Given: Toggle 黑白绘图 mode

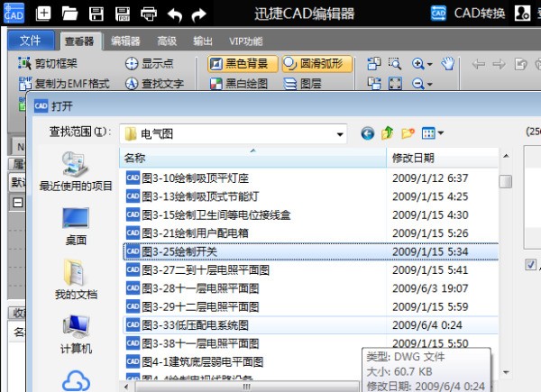Looking at the screenshot, I should 238,84.
